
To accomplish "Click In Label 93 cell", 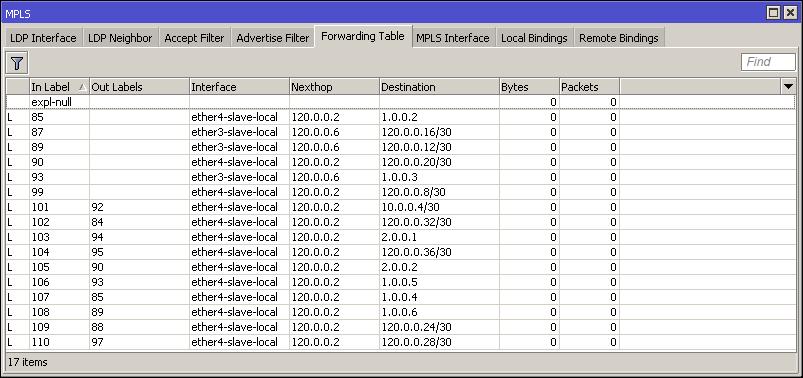I will [59, 177].
